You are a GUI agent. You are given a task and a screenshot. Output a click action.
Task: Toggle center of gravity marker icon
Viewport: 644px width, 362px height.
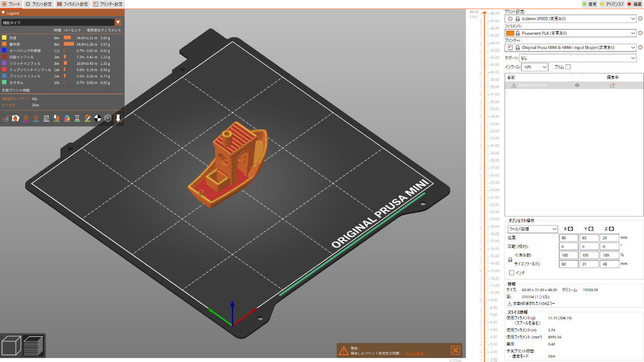tap(98, 118)
